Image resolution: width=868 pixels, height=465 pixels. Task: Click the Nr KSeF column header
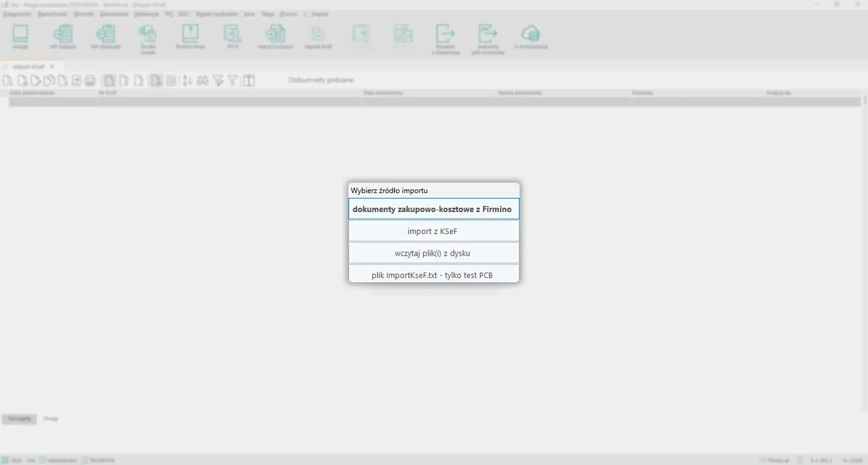tap(108, 93)
